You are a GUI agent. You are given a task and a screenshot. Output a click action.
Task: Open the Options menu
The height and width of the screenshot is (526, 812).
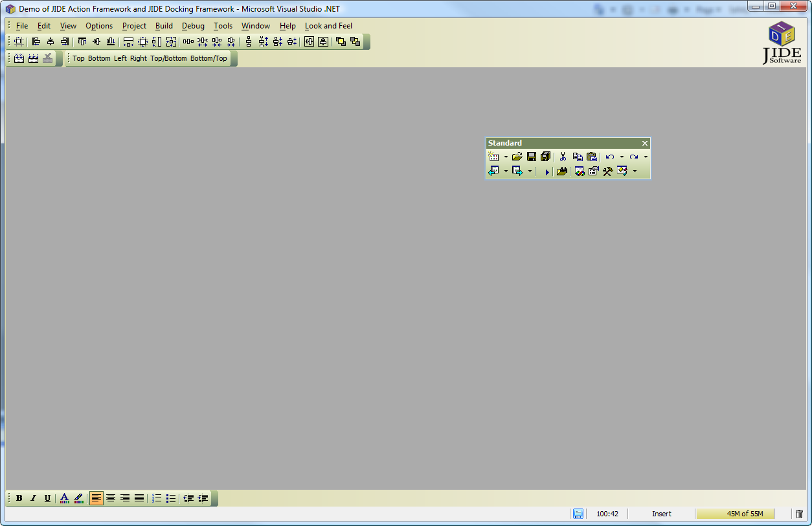pos(99,26)
